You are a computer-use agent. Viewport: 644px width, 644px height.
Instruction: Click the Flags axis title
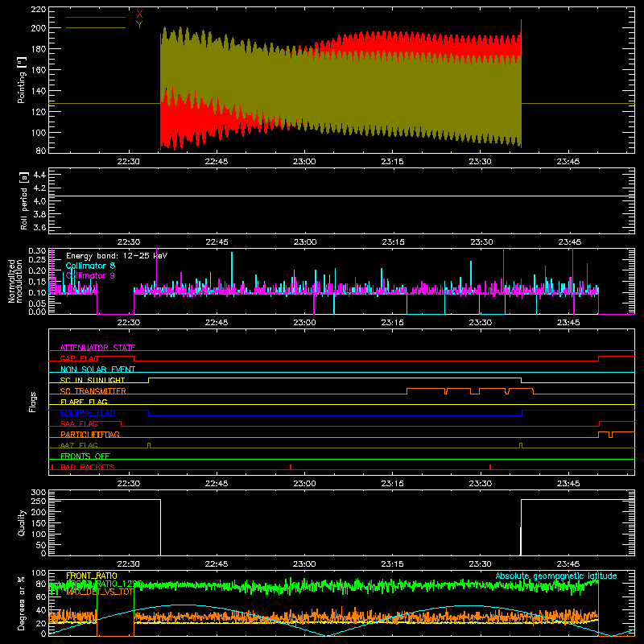click(33, 402)
